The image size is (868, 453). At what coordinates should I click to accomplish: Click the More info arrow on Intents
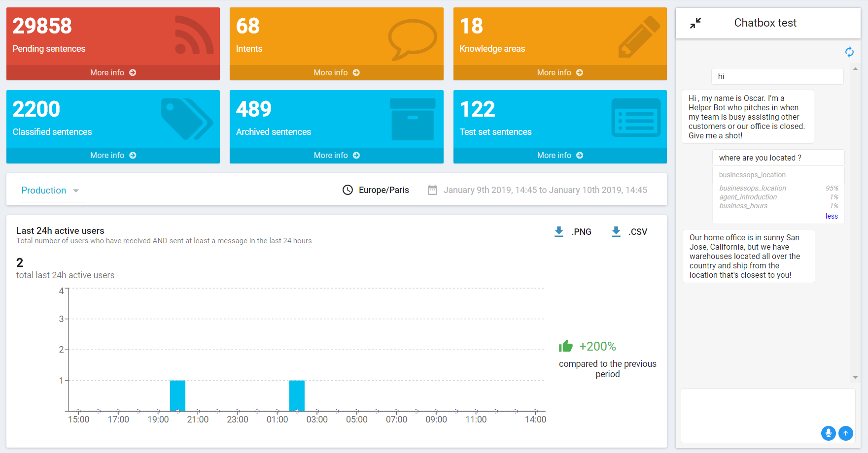[x=356, y=72]
